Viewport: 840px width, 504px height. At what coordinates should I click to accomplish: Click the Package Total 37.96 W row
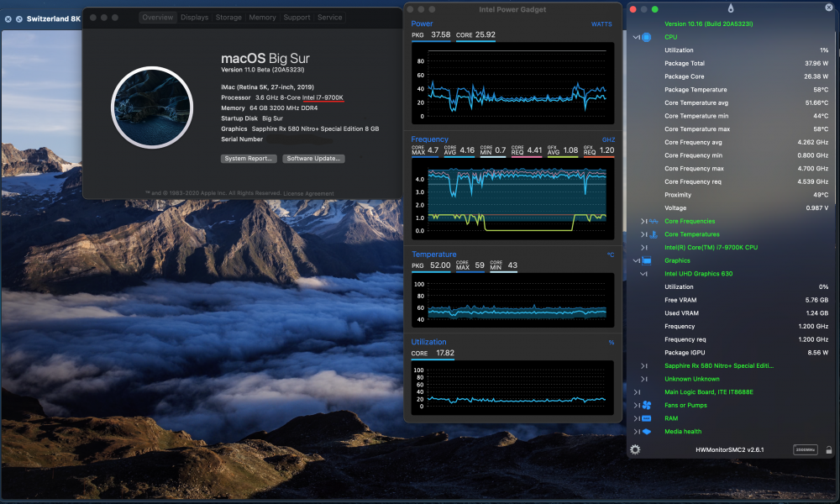(x=746, y=63)
